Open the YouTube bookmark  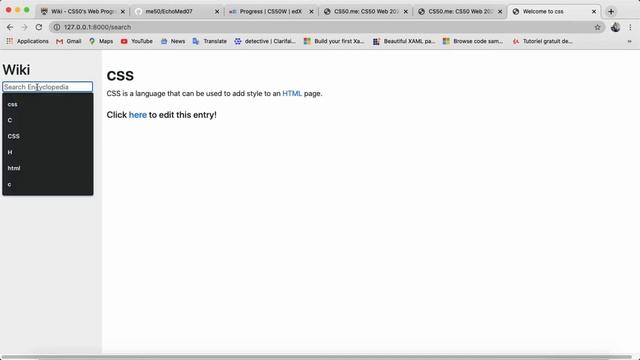pos(137,41)
